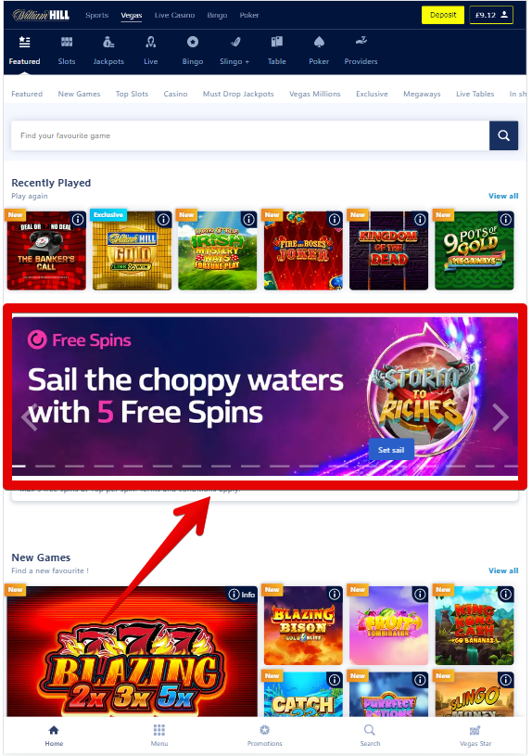The width and height of the screenshot is (532, 756).
Task: Open the Bingo category icon
Action: point(193,43)
